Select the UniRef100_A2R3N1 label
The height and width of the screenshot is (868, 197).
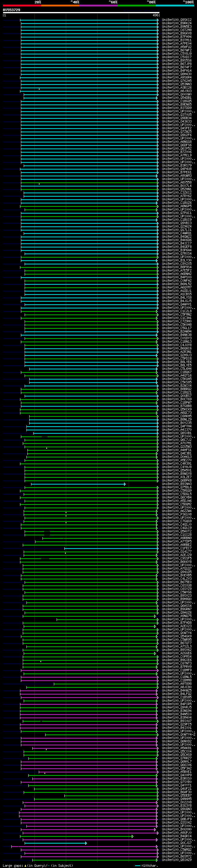tap(177, 352)
